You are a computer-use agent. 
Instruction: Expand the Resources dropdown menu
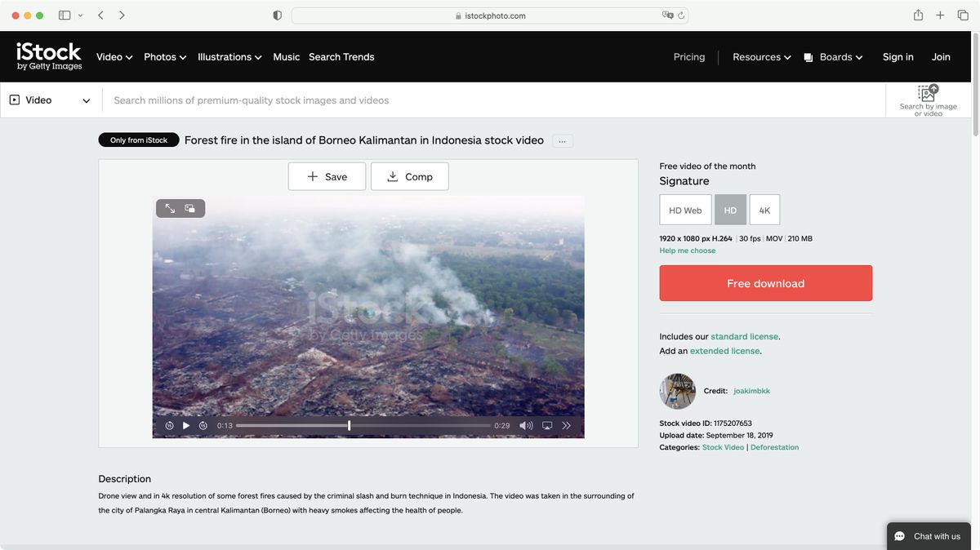(759, 57)
